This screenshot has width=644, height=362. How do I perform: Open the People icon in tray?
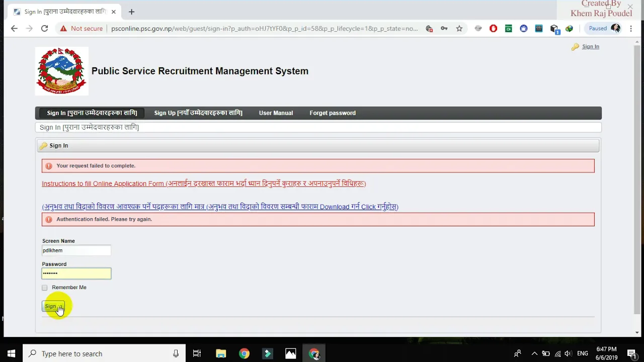click(517, 353)
